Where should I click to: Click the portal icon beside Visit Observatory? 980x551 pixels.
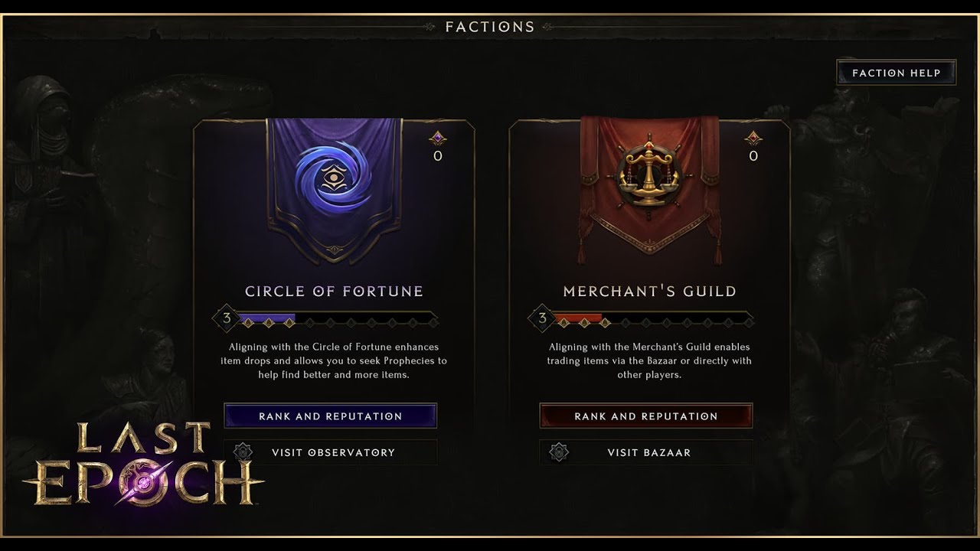(243, 452)
